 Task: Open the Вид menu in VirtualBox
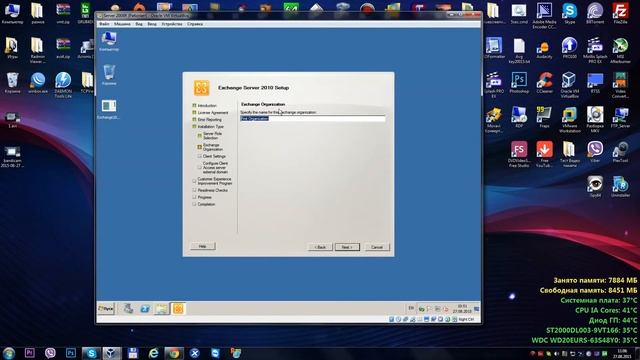(x=139, y=24)
